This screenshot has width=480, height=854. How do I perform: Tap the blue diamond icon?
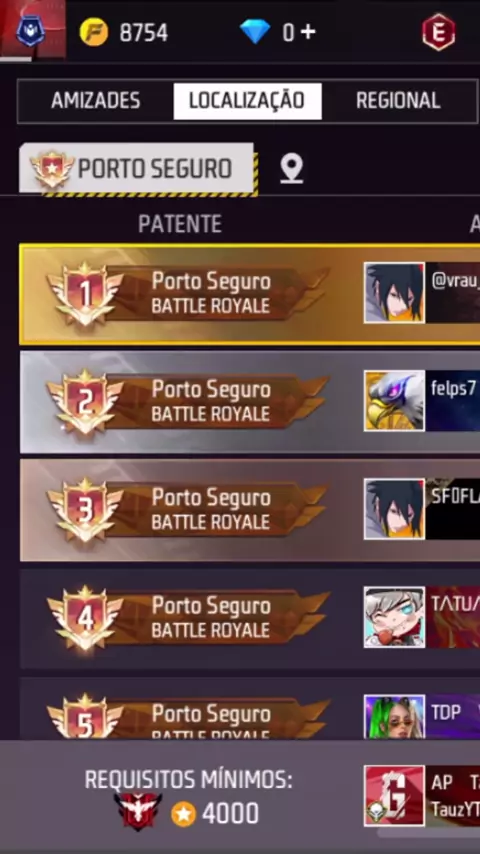pos(255,32)
